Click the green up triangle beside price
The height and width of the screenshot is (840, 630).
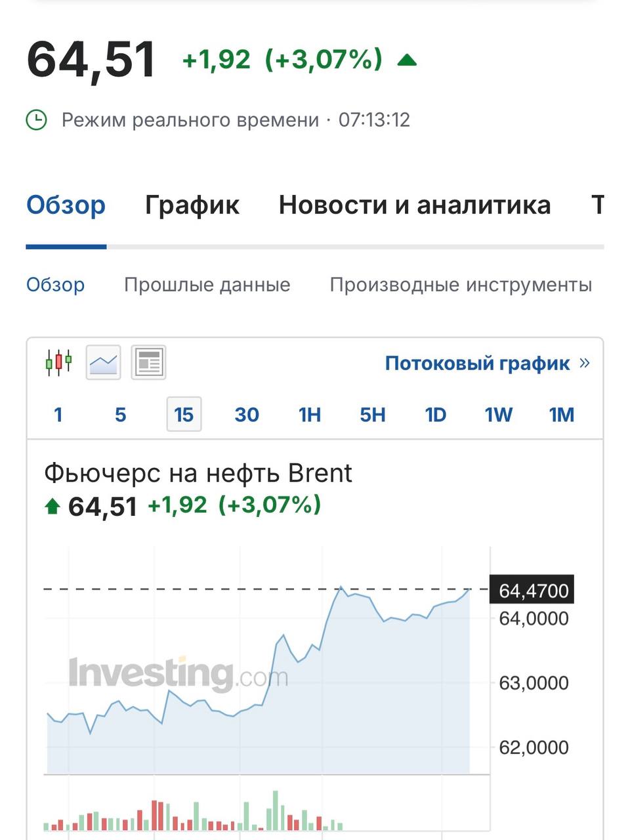pyautogui.click(x=407, y=60)
